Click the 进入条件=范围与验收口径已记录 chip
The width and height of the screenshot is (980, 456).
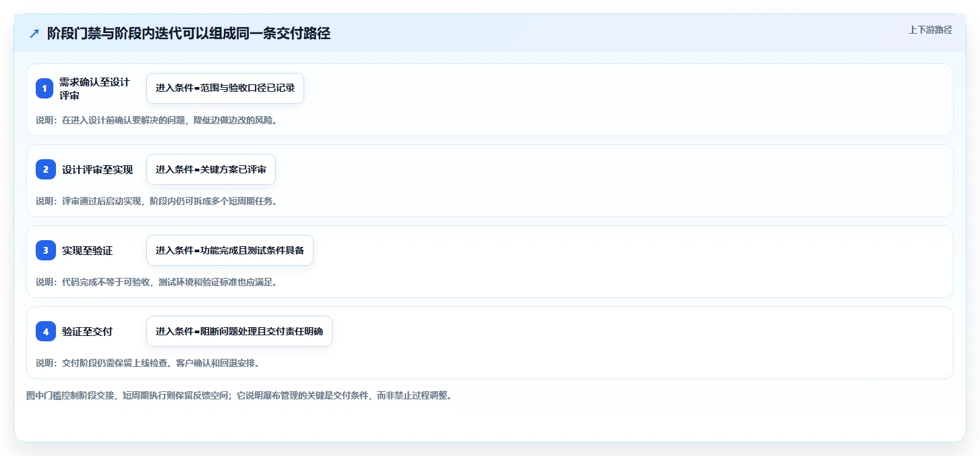click(225, 88)
